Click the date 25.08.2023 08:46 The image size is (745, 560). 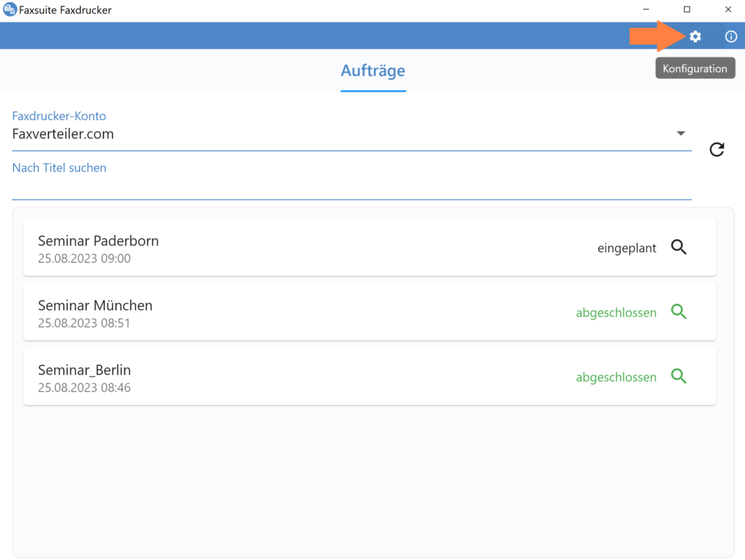pos(84,388)
